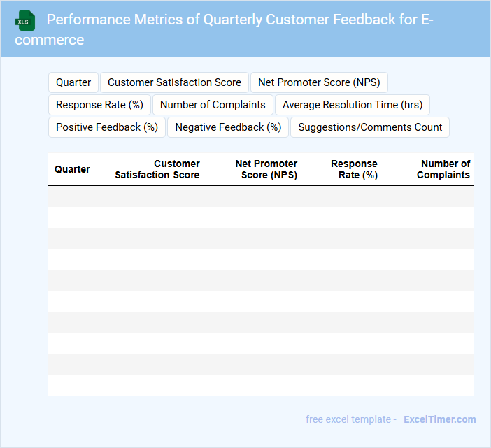The width and height of the screenshot is (491, 448).
Task: Click the first empty table row
Action: click(260, 196)
